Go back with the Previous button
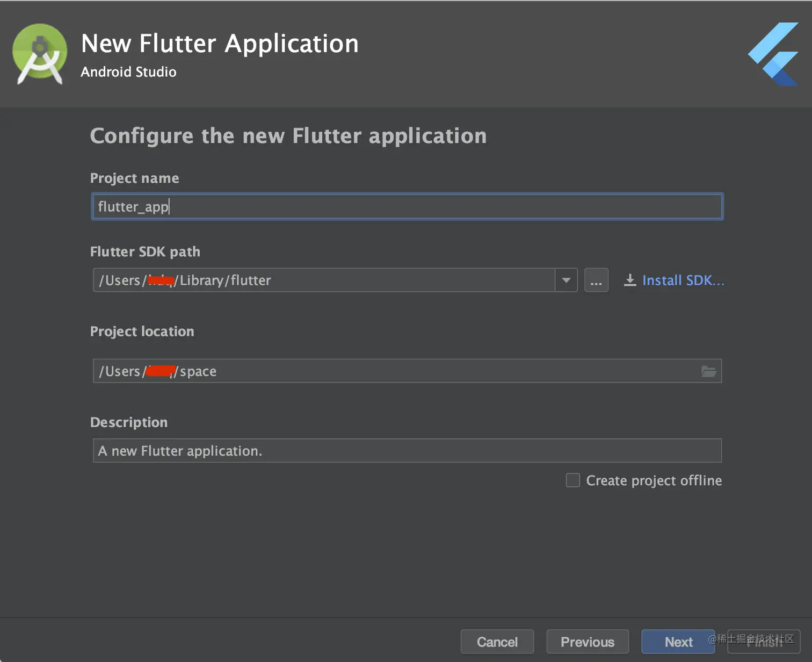Screen dimensions: 812x662 [588, 642]
